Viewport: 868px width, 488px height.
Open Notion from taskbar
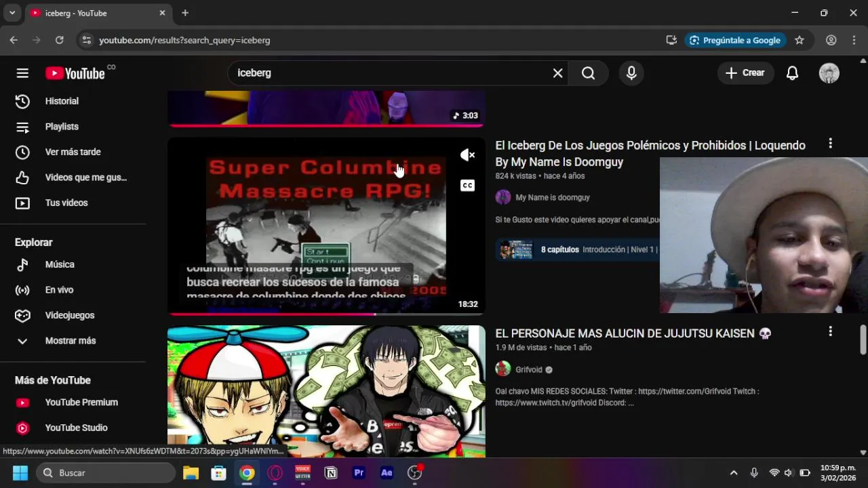click(x=331, y=473)
